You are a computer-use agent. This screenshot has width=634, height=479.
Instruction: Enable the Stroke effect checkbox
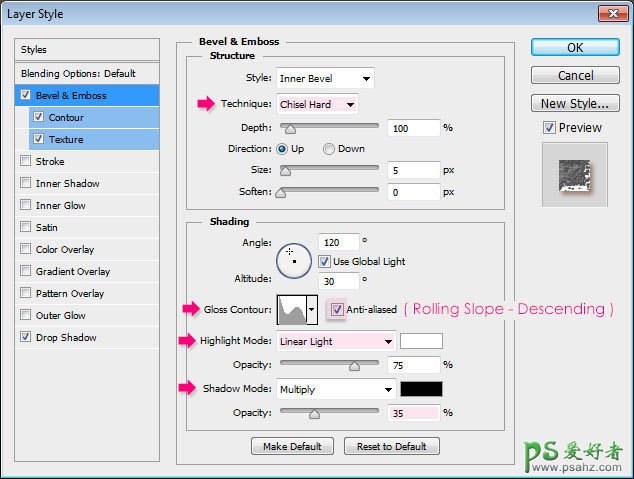[25, 161]
